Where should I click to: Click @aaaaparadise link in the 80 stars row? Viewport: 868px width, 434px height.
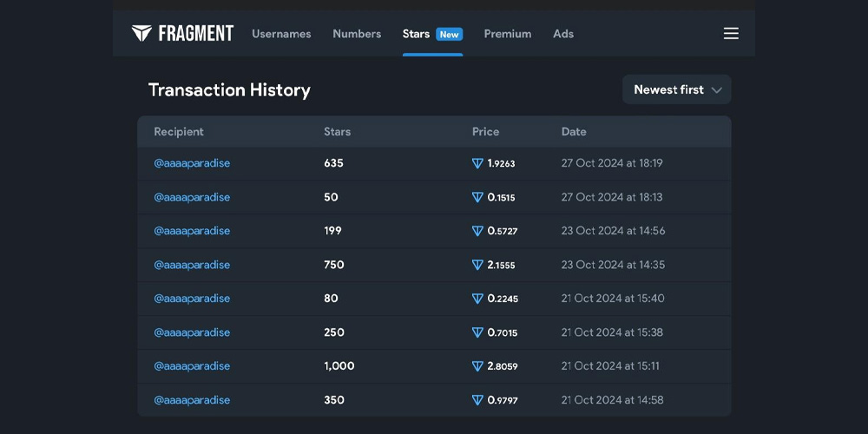coord(192,299)
